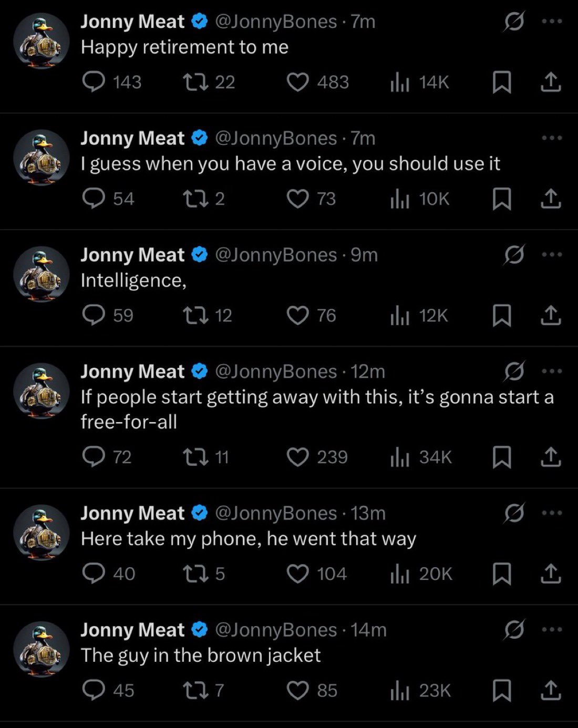Reply to the "Happy retirement to me" tweet
The width and height of the screenshot is (578, 728).
coord(94,82)
